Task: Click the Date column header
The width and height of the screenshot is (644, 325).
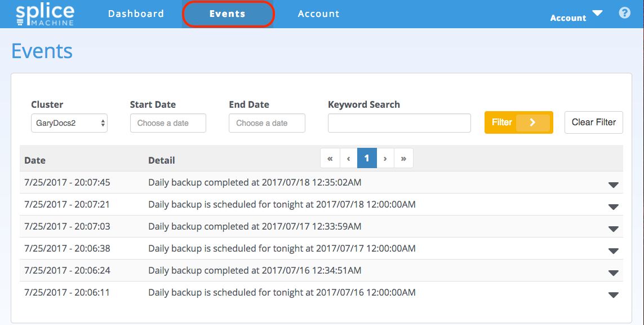Action: (x=35, y=160)
